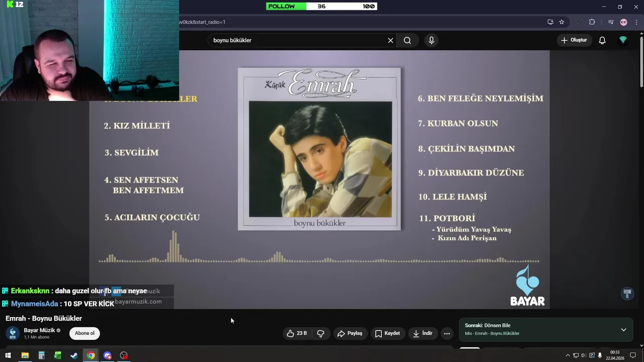Screen dimensions: 644x362
Task: Clear the YouTube search box with the X
Action: point(390,40)
